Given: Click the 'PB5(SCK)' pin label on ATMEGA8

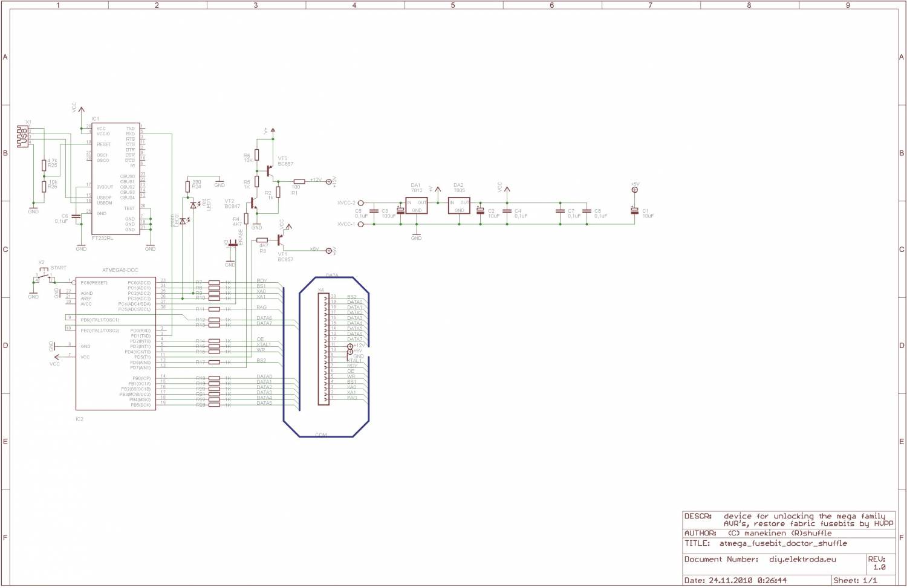Looking at the screenshot, I should (140, 405).
